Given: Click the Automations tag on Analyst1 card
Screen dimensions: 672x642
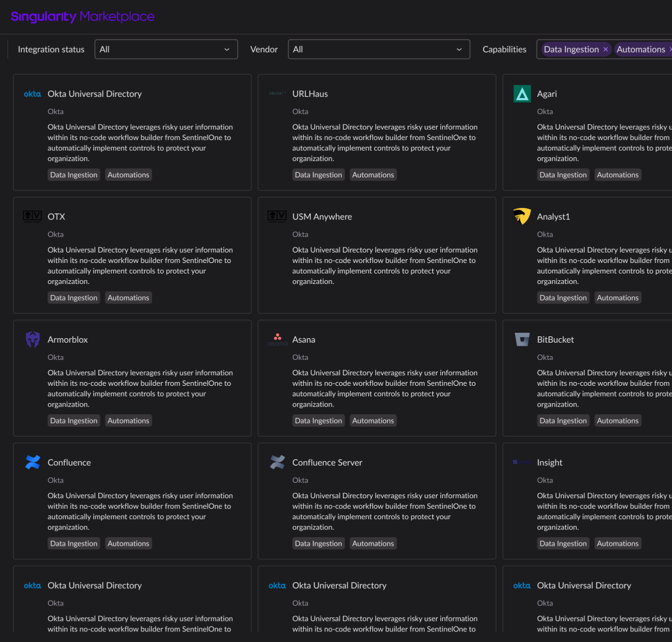Looking at the screenshot, I should (618, 298).
